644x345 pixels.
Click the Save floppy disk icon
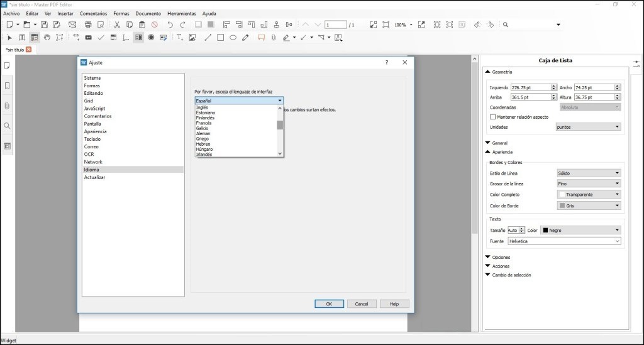44,25
